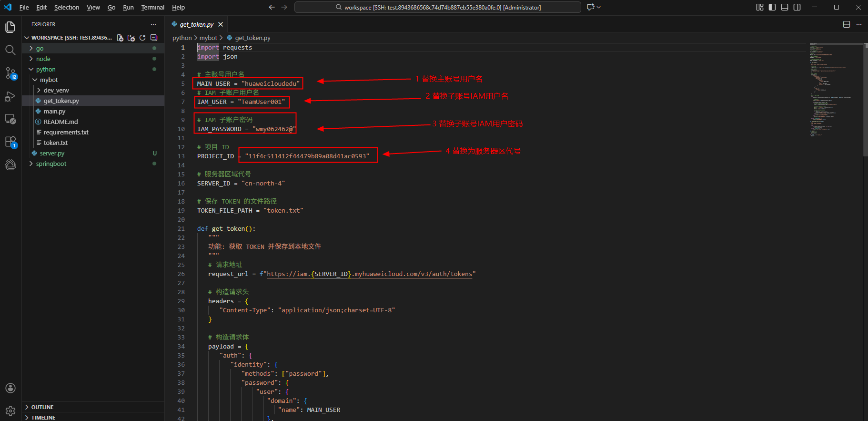Collapse the WORKSPACE root section
Screen dimensions: 868x421
pyautogui.click(x=71, y=38)
